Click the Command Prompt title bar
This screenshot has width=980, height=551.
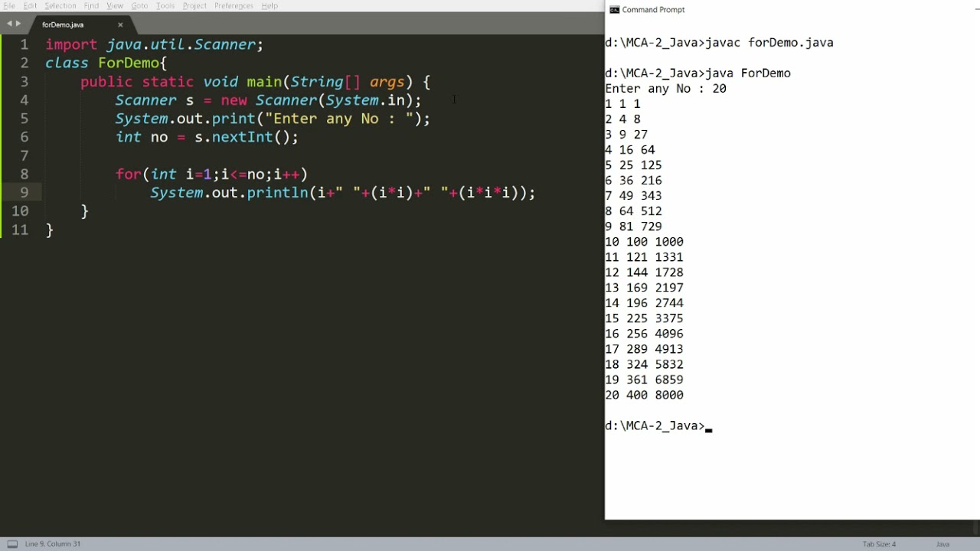coord(792,9)
